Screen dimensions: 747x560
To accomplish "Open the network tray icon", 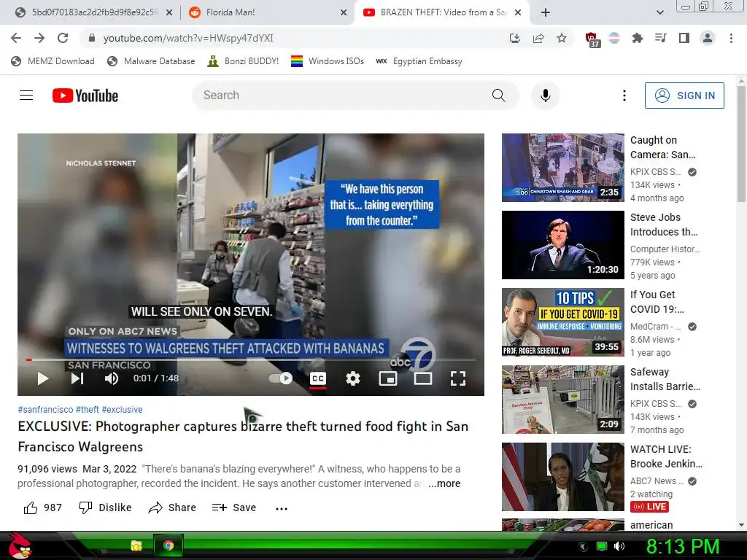I will pyautogui.click(x=602, y=546).
